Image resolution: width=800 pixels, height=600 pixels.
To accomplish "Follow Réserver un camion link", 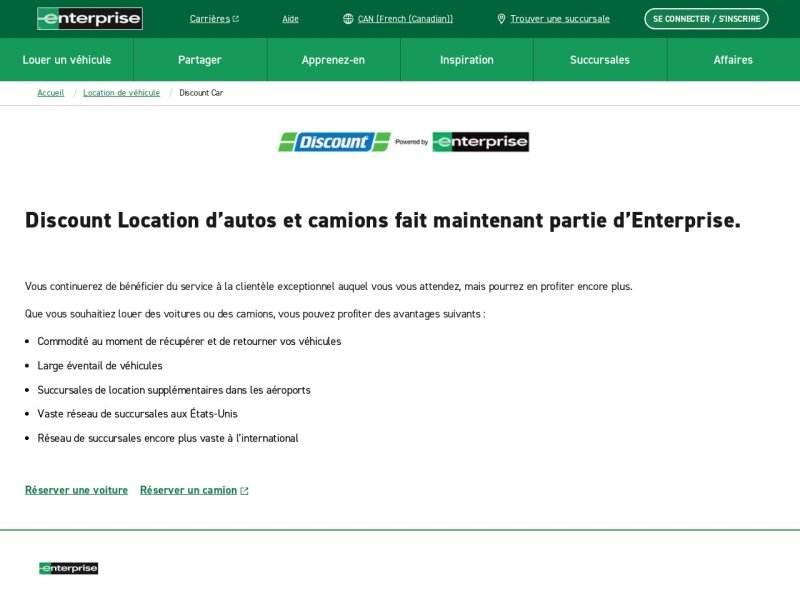I will pyautogui.click(x=188, y=490).
